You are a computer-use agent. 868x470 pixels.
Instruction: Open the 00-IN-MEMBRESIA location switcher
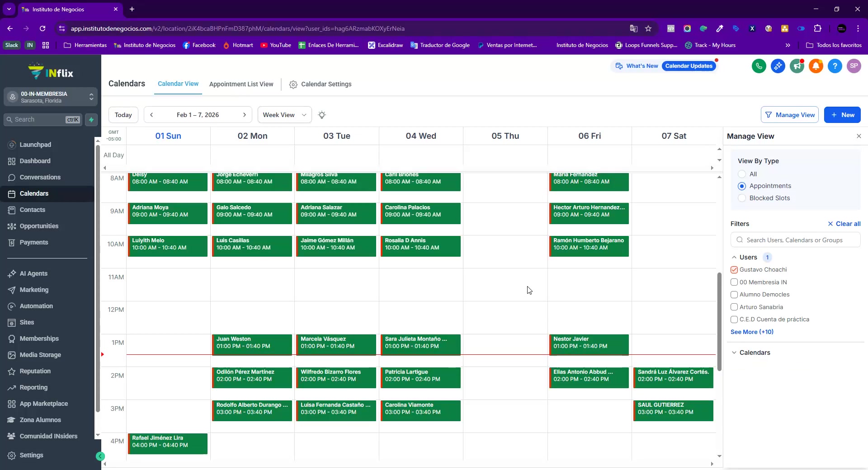(x=51, y=97)
